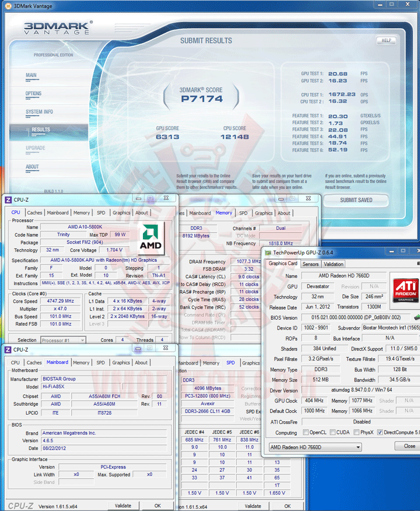Screen dimensions: 420x511
Task: Click the 3DMark score P7174
Action: tap(202, 99)
